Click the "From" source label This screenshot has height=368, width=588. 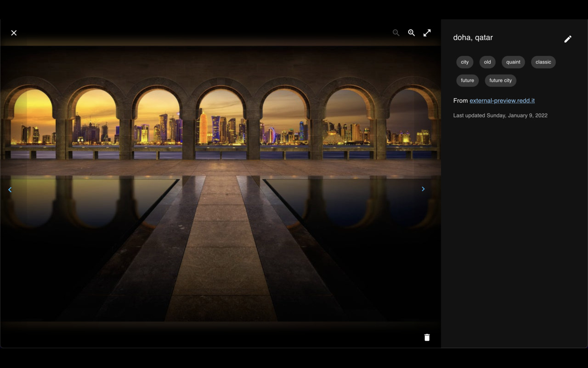click(460, 101)
